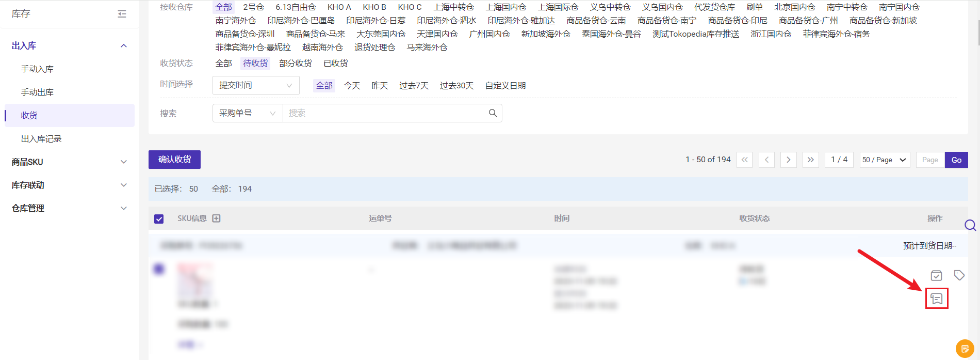Click the first row product thumbnail

194,280
